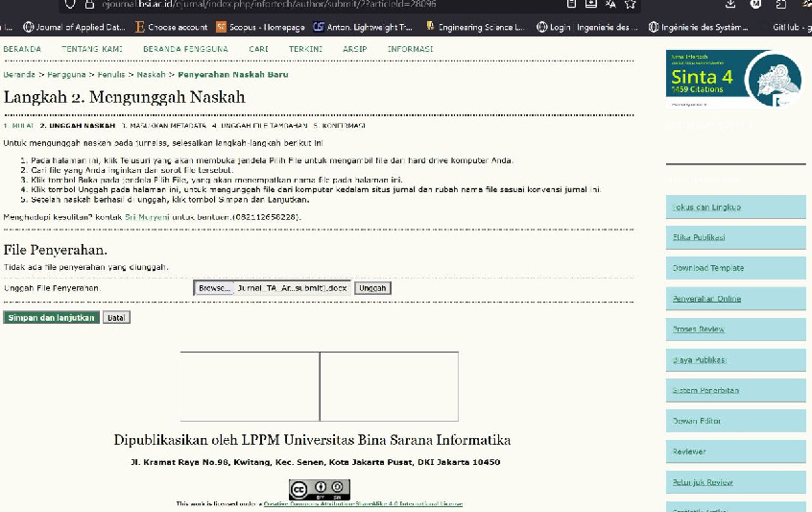The height and width of the screenshot is (512, 812).
Task: Click the Batal cancel button
Action: tap(116, 317)
